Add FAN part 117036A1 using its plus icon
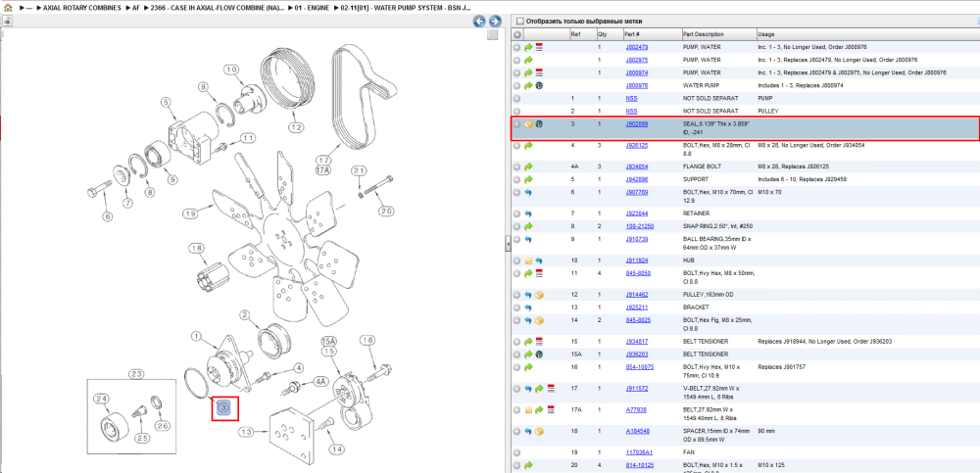980x473 pixels. click(517, 452)
